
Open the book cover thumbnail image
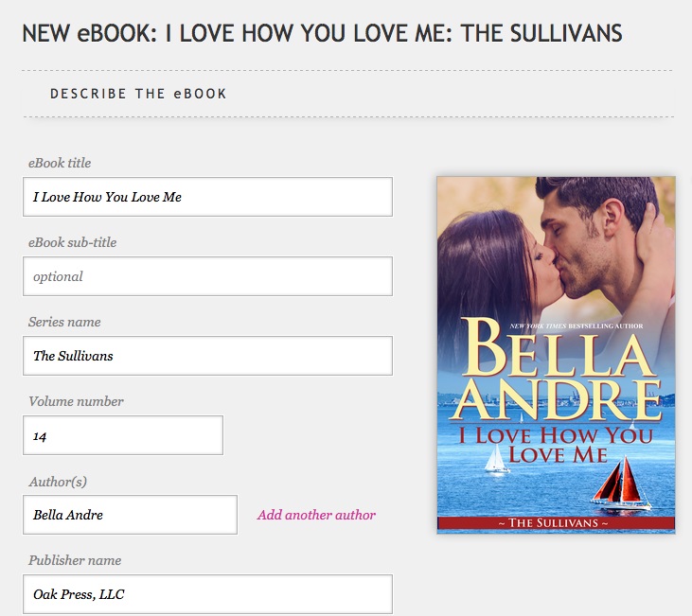tap(556, 355)
